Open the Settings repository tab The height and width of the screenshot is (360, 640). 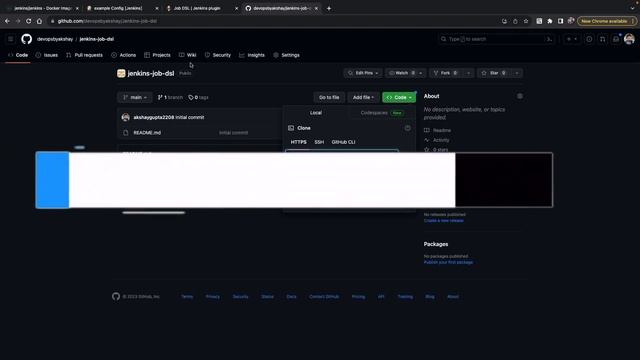(x=287, y=55)
